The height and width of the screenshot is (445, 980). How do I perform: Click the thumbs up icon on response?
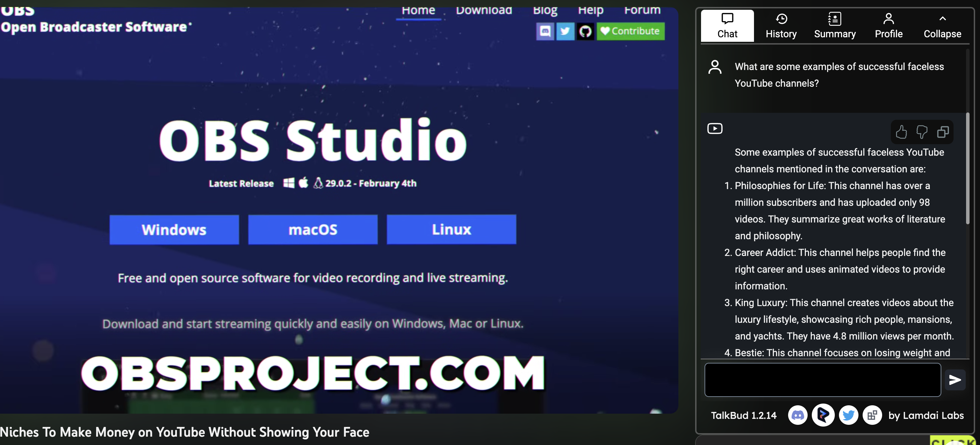click(x=901, y=132)
